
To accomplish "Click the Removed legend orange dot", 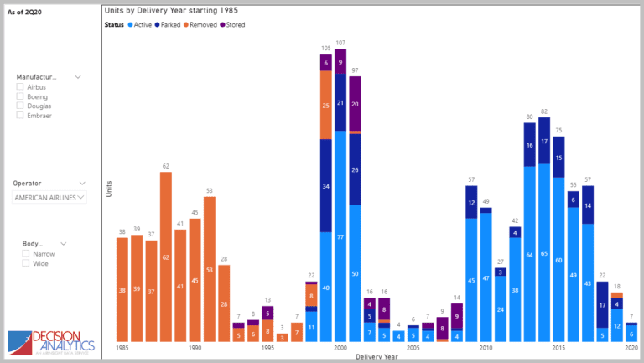I will [186, 24].
